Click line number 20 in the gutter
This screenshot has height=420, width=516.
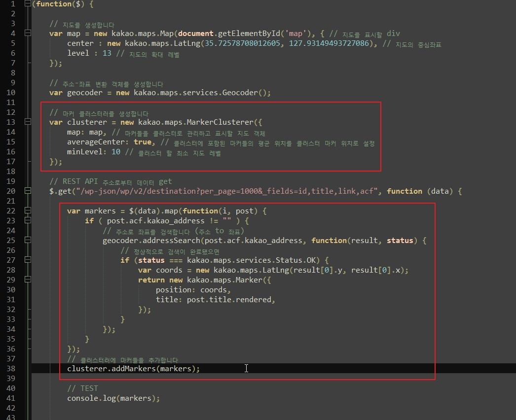pos(11,191)
